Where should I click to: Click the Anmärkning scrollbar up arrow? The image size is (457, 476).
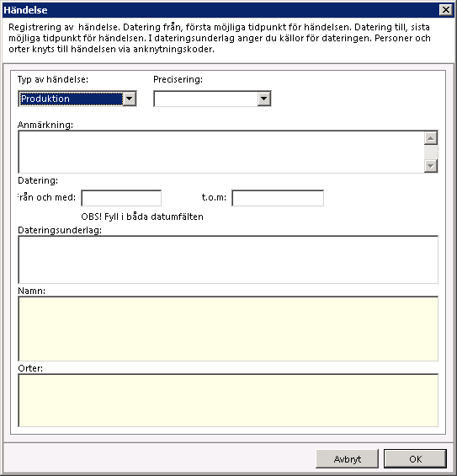(431, 138)
